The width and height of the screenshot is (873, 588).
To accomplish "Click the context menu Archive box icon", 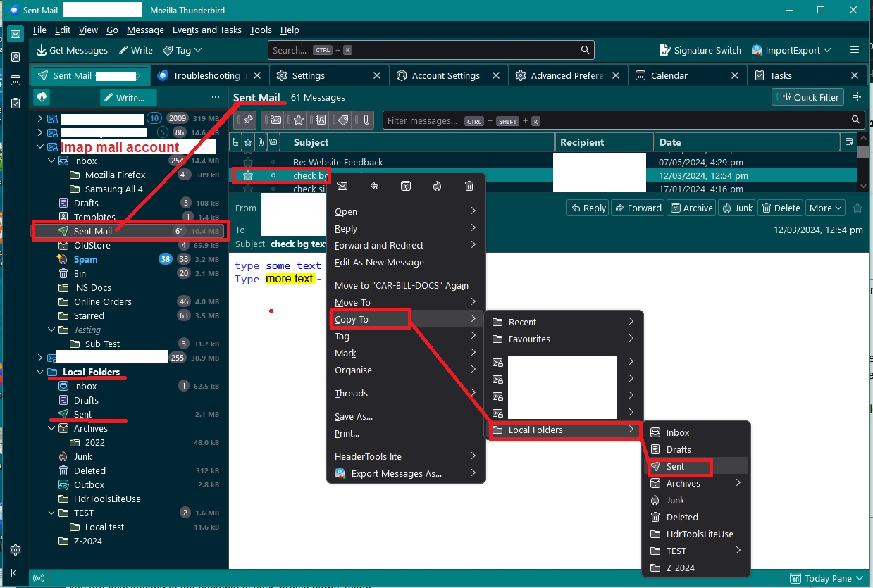I will 406,186.
